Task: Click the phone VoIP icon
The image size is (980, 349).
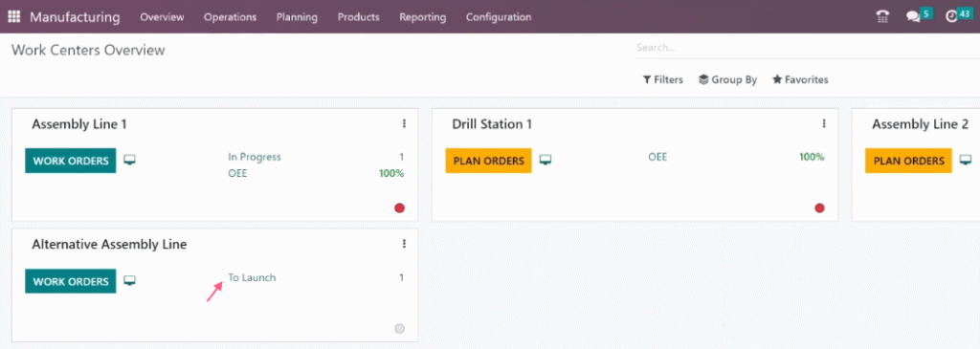Action: click(x=882, y=17)
